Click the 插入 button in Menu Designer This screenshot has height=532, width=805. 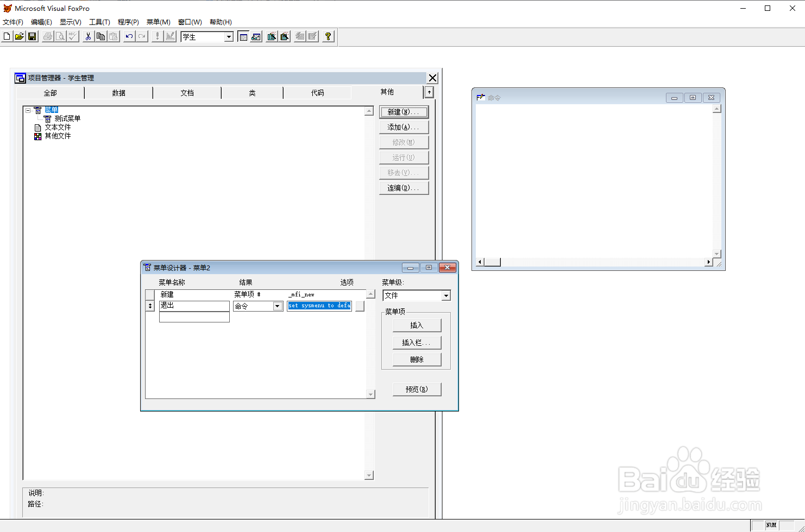417,325
